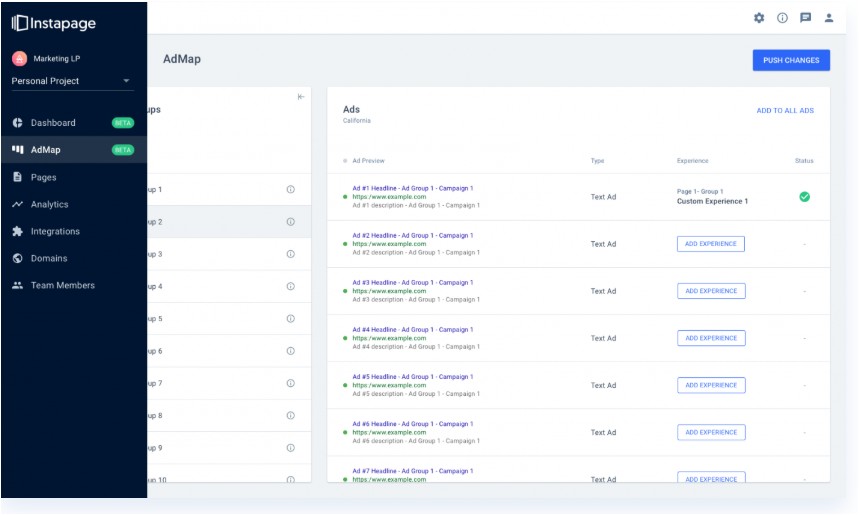Click the Instapage logo
The width and height of the screenshot is (859, 515).
tap(54, 23)
